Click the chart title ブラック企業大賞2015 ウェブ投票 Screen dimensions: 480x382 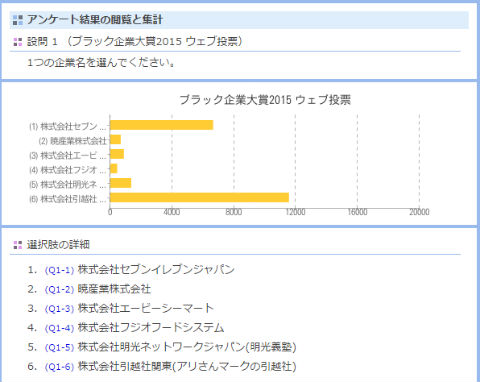[265, 100]
